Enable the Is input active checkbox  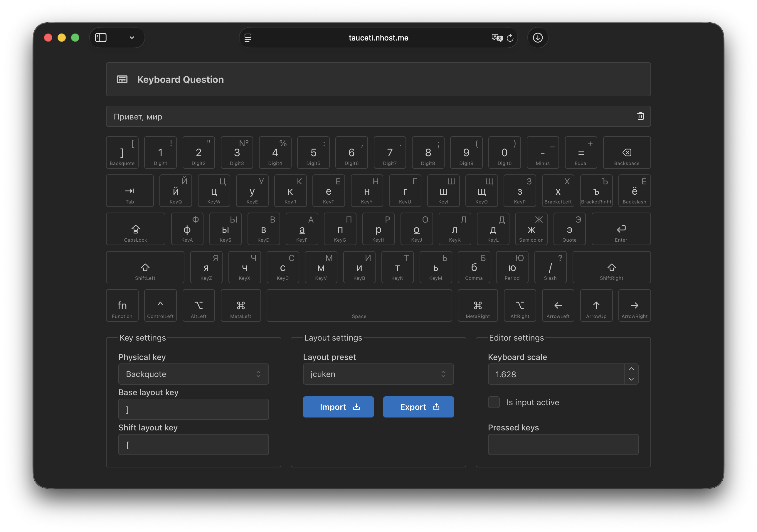[x=494, y=402]
